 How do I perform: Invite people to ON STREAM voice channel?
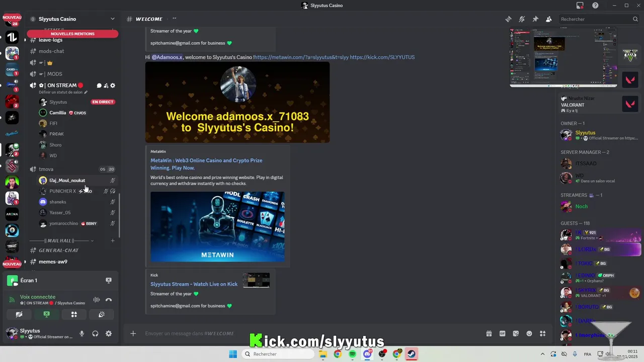click(106, 85)
